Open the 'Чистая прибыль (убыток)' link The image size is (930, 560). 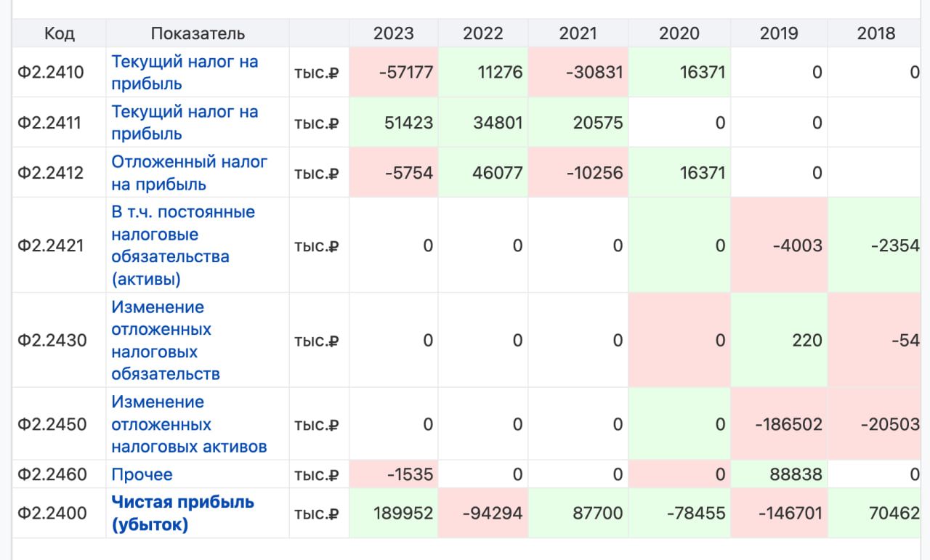[182, 513]
